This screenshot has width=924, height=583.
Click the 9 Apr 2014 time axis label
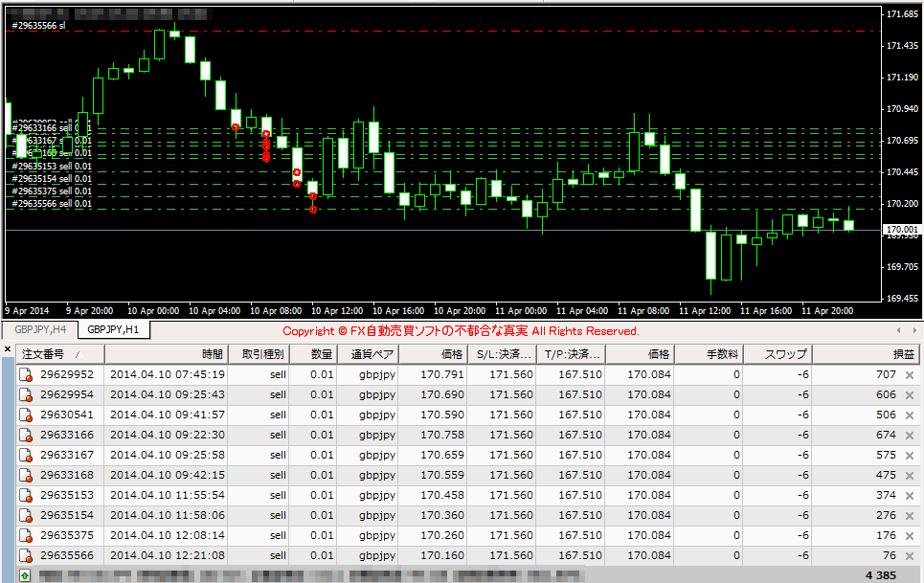click(27, 311)
